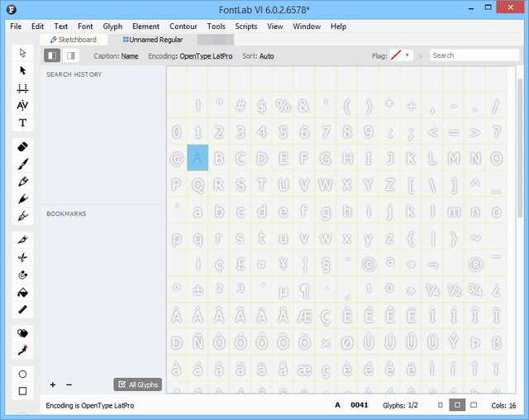Image resolution: width=529 pixels, height=420 pixels.
Task: Add a bookmark with the plus button
Action: coord(53,384)
